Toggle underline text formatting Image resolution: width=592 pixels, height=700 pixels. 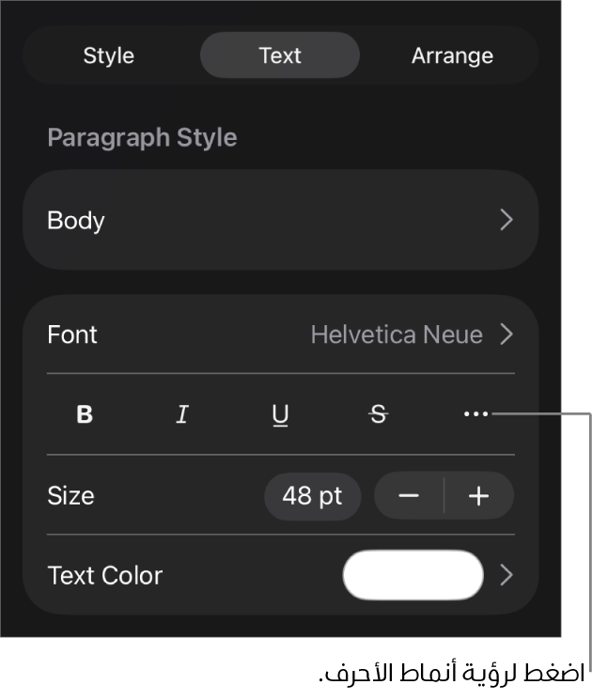280,414
